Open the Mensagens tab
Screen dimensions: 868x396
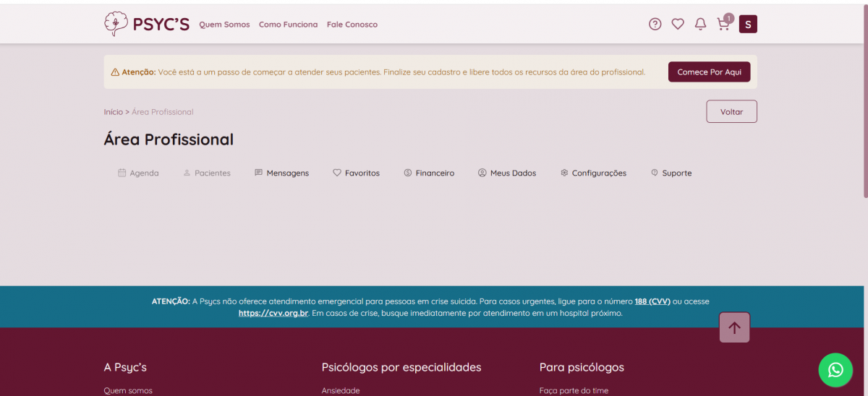[x=281, y=173]
